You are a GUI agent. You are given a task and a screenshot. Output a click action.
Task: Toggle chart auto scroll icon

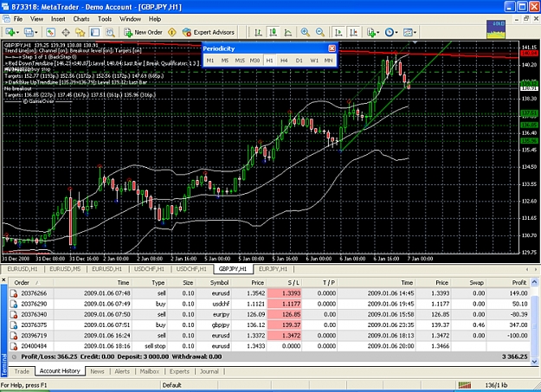(338, 32)
